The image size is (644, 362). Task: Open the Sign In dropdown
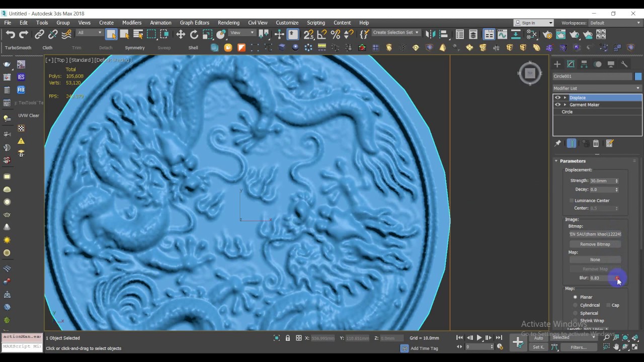(533, 23)
